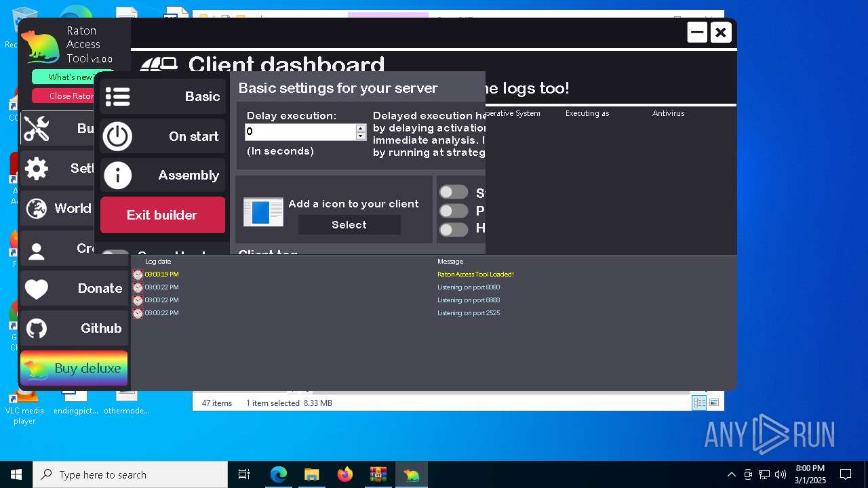Expand the hidden system tray icons chevron
Image resolution: width=868 pixels, height=488 pixels.
point(731,474)
